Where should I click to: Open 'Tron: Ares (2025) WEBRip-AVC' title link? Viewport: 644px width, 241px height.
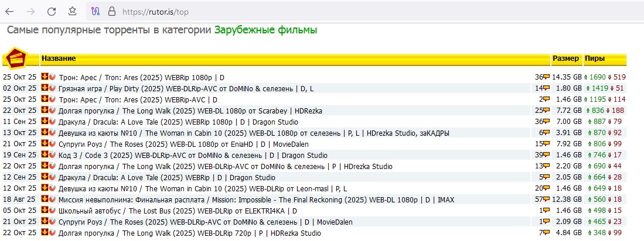pos(138,99)
